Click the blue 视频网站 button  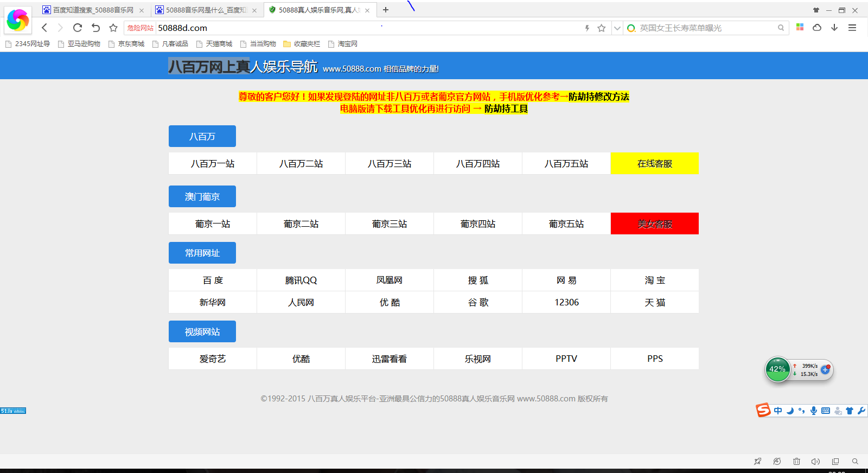click(202, 331)
